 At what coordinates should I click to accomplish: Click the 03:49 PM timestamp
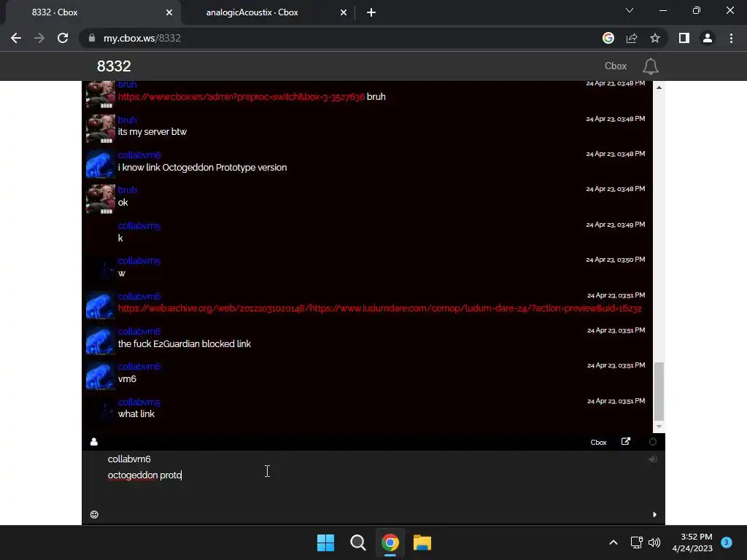point(616,225)
